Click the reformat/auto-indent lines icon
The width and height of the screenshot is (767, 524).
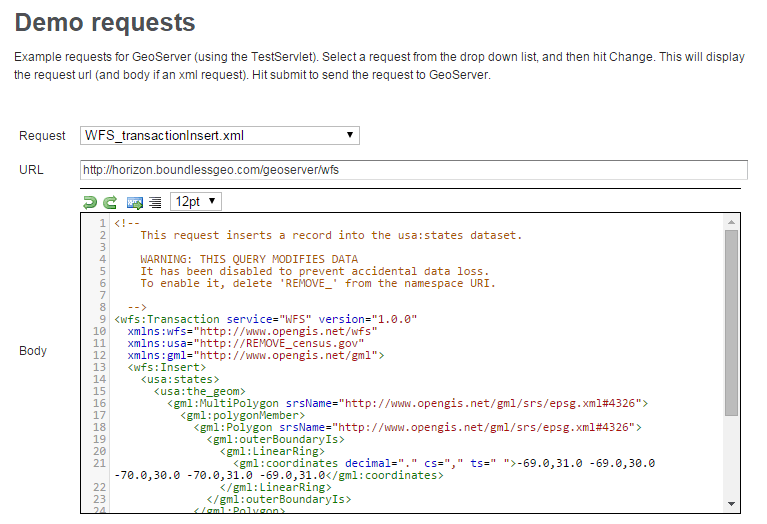pyautogui.click(x=155, y=202)
